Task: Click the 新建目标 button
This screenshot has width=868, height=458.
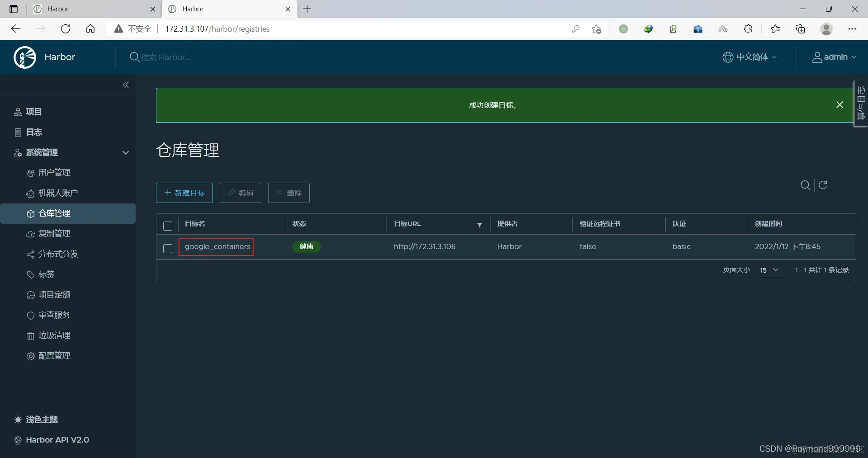Action: point(184,193)
